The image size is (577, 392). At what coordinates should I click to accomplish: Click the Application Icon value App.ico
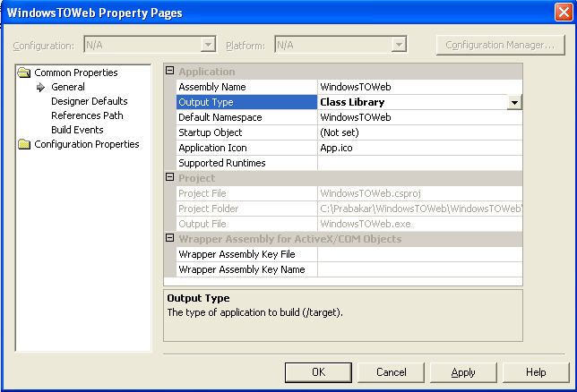(x=336, y=148)
